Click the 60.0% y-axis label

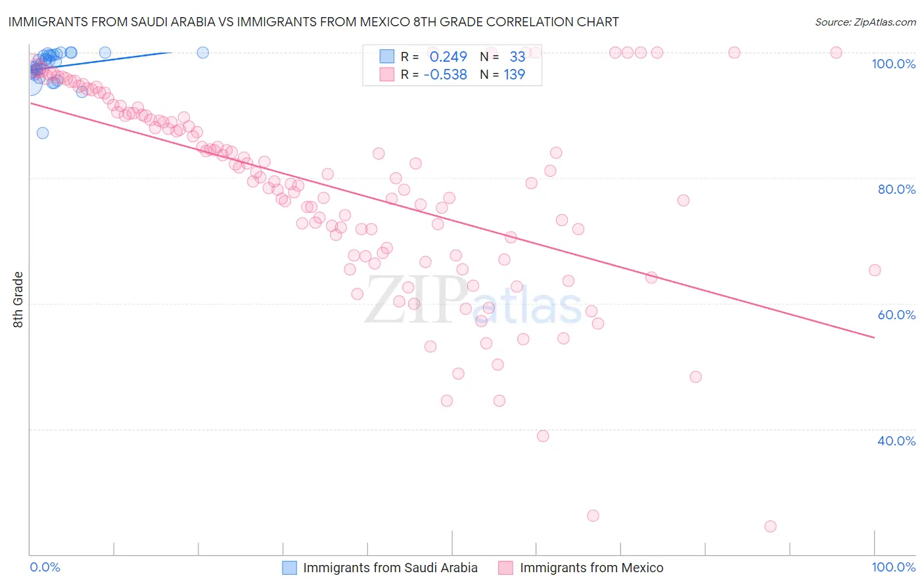(x=896, y=315)
